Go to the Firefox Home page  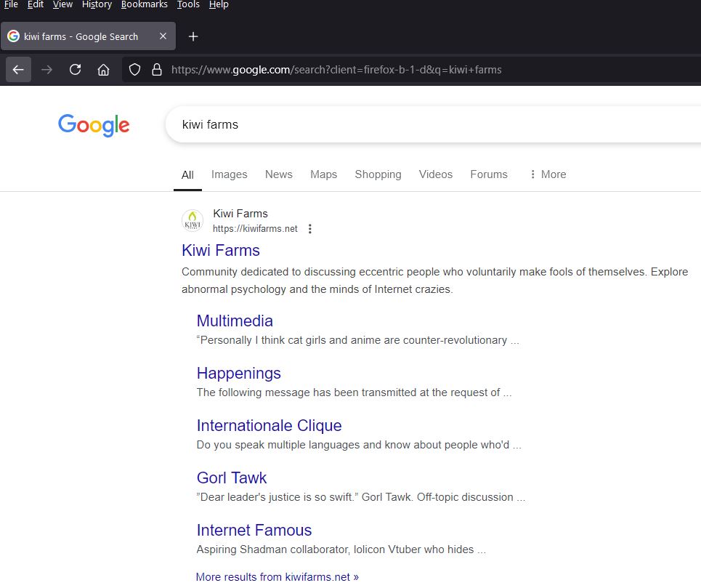pyautogui.click(x=103, y=70)
